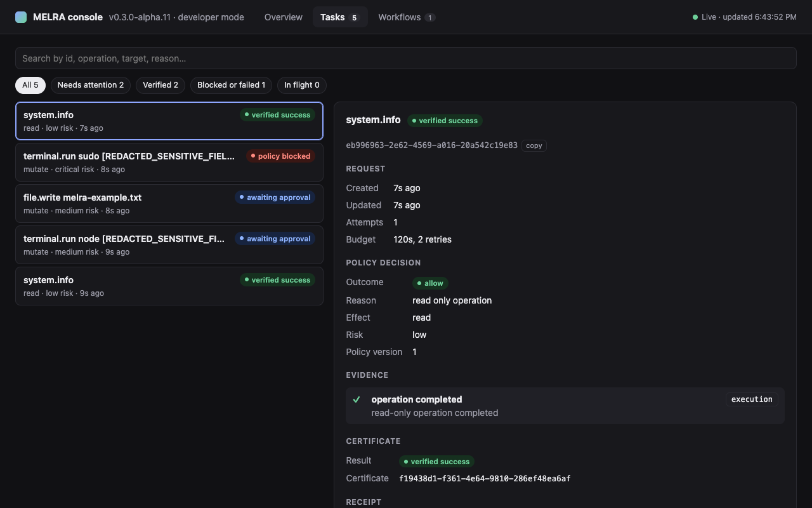Click the task id eb996963-2e62-4569-a016-20a542c19e83

pyautogui.click(x=431, y=145)
